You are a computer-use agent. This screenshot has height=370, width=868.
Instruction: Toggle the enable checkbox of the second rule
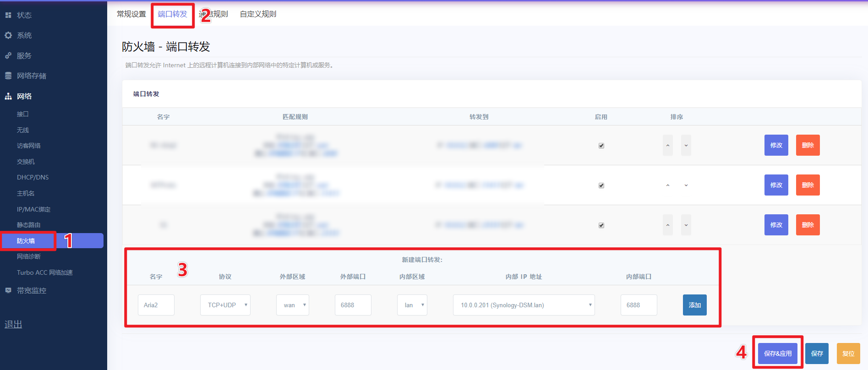coord(601,185)
